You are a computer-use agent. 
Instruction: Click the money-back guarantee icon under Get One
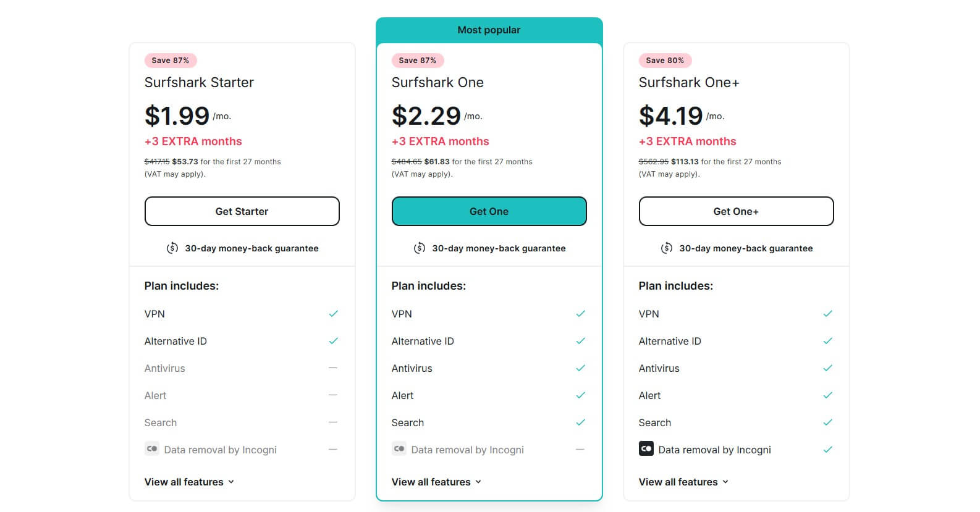(420, 248)
